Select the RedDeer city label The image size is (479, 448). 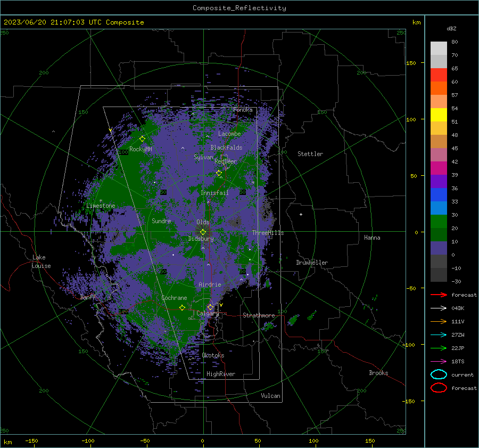[x=226, y=161]
